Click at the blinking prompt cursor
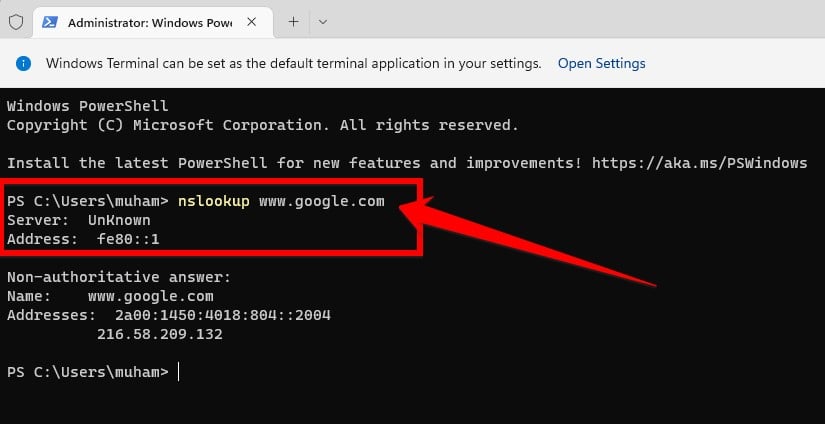The height and width of the screenshot is (424, 825). click(x=178, y=372)
